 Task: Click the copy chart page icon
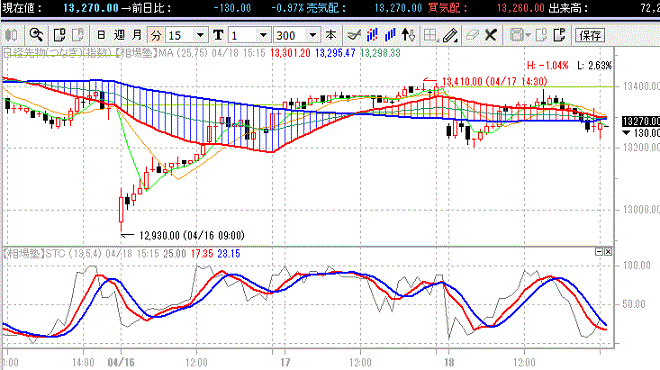59,35
